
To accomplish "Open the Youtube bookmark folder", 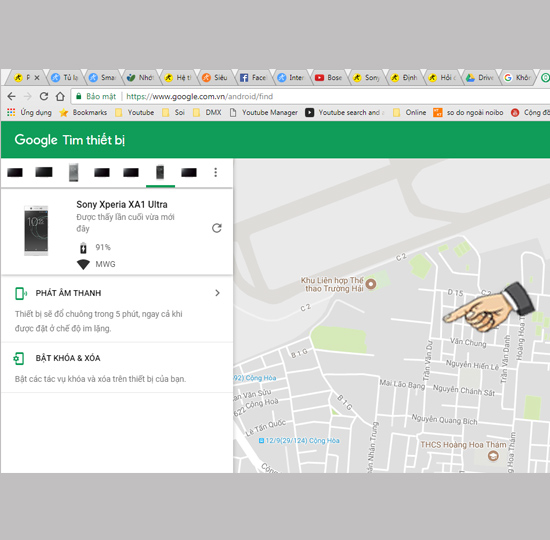I will (x=135, y=112).
